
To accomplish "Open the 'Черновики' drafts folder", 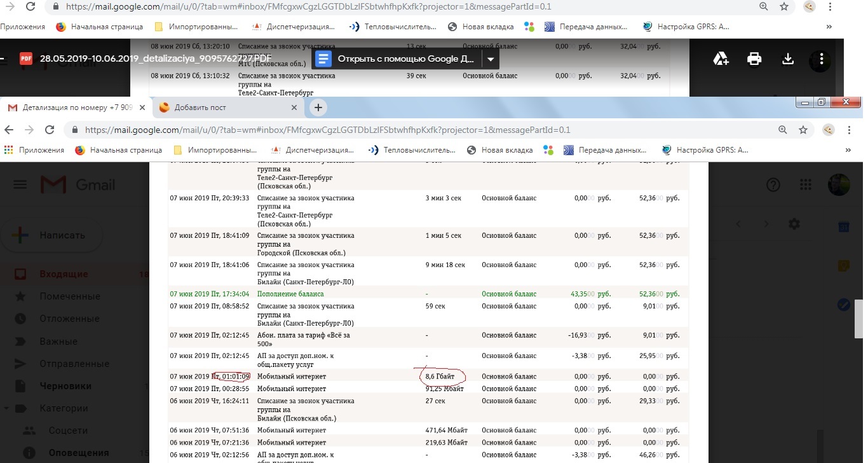I will pos(65,385).
